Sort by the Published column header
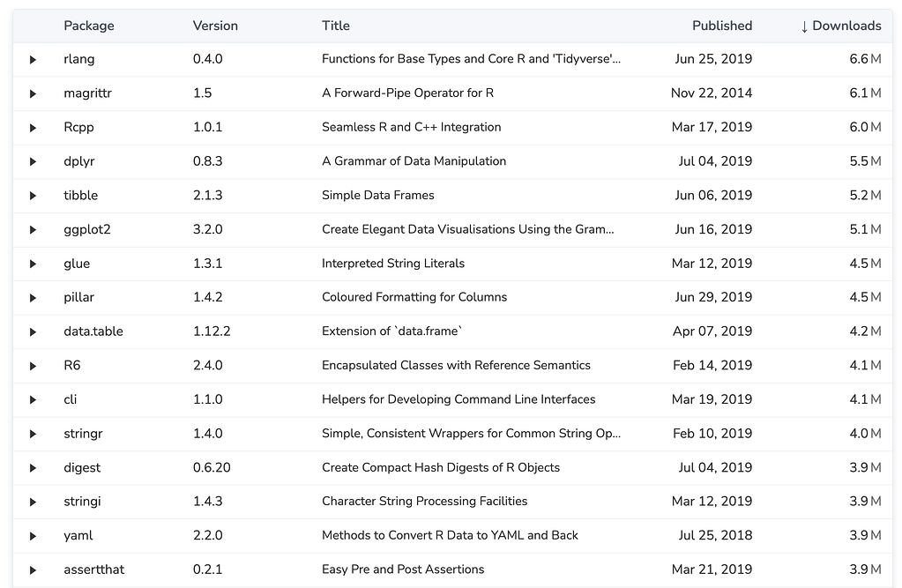Viewport: 902px width, 588px height. [x=721, y=26]
